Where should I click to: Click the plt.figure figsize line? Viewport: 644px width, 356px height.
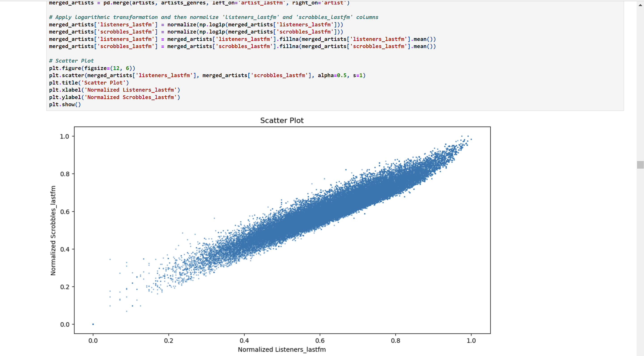pos(92,68)
